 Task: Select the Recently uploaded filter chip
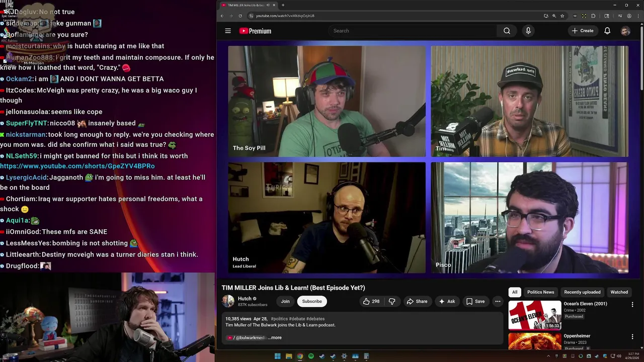tap(582, 292)
